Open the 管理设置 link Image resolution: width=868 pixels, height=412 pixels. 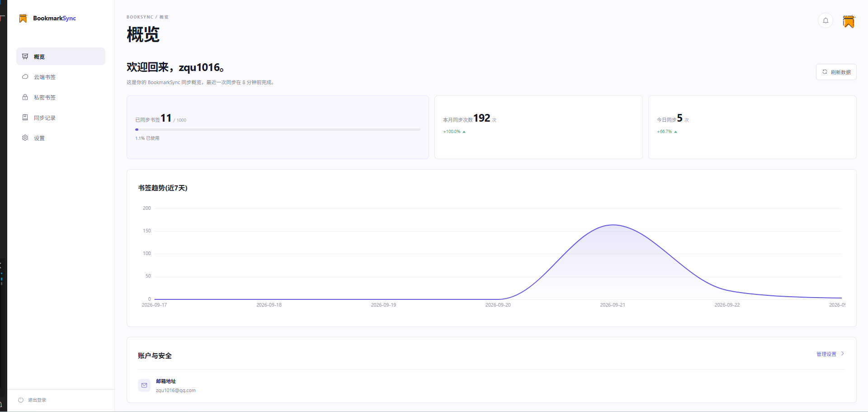click(826, 354)
